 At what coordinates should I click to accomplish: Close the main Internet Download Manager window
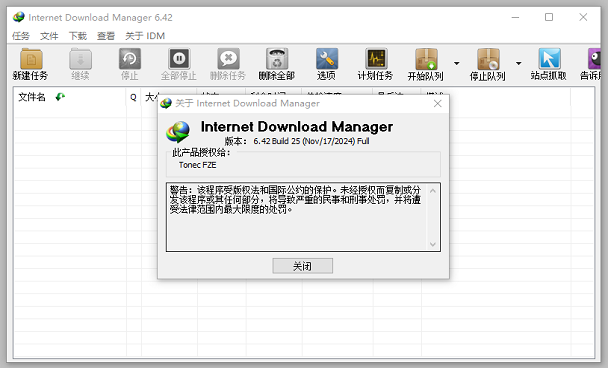click(x=583, y=17)
